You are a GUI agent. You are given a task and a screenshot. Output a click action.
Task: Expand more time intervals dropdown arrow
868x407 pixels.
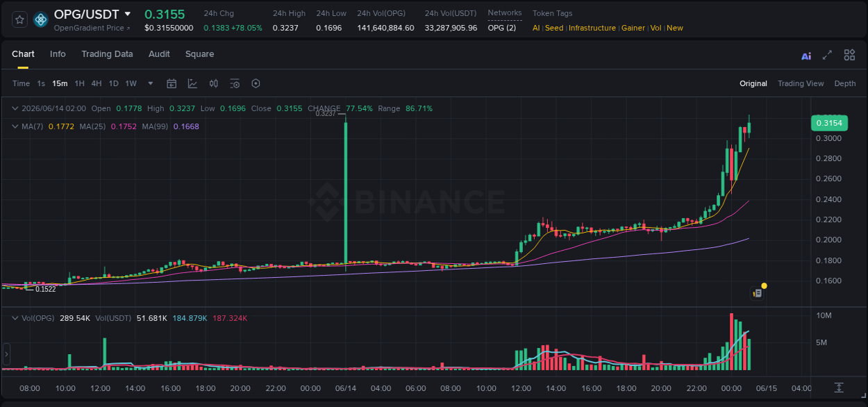click(151, 83)
